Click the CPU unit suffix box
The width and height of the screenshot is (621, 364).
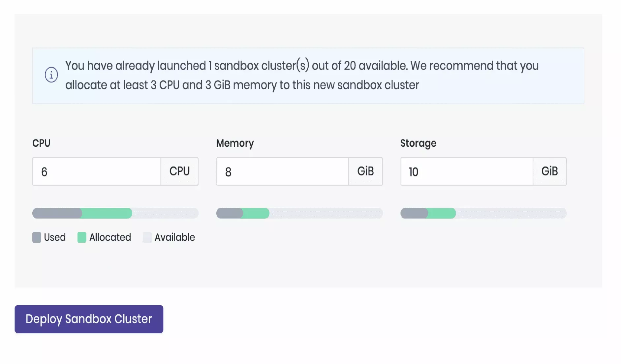pyautogui.click(x=179, y=172)
